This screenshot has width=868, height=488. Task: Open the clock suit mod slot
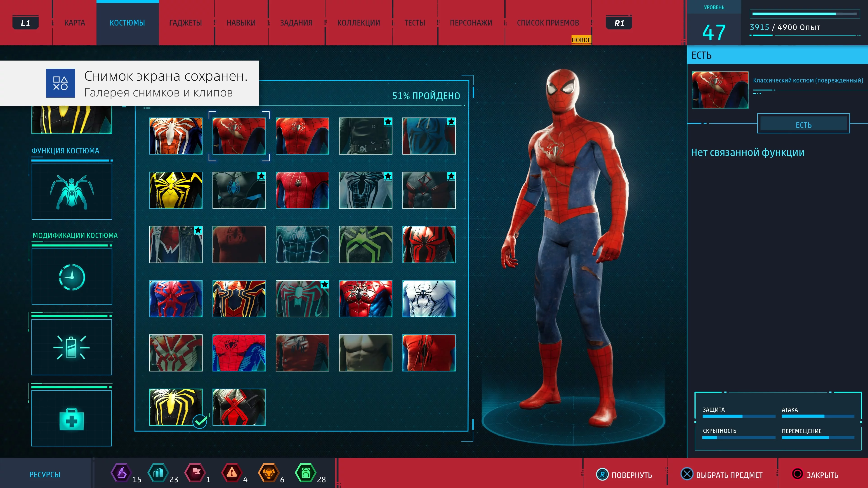(x=72, y=277)
